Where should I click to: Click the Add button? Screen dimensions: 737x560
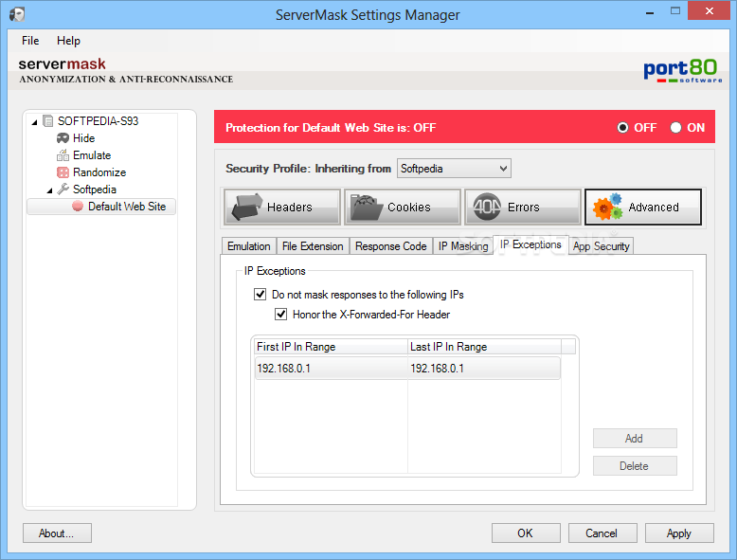coord(635,438)
